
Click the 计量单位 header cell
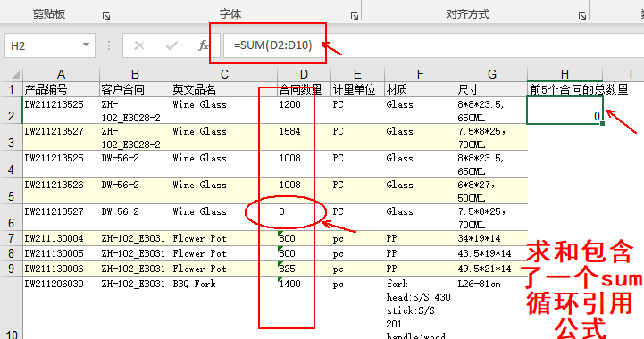click(x=358, y=89)
